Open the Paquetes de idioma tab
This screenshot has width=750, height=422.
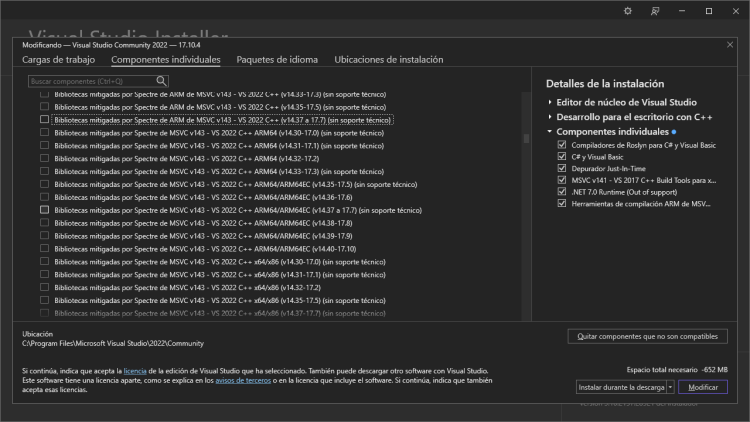pos(277,60)
